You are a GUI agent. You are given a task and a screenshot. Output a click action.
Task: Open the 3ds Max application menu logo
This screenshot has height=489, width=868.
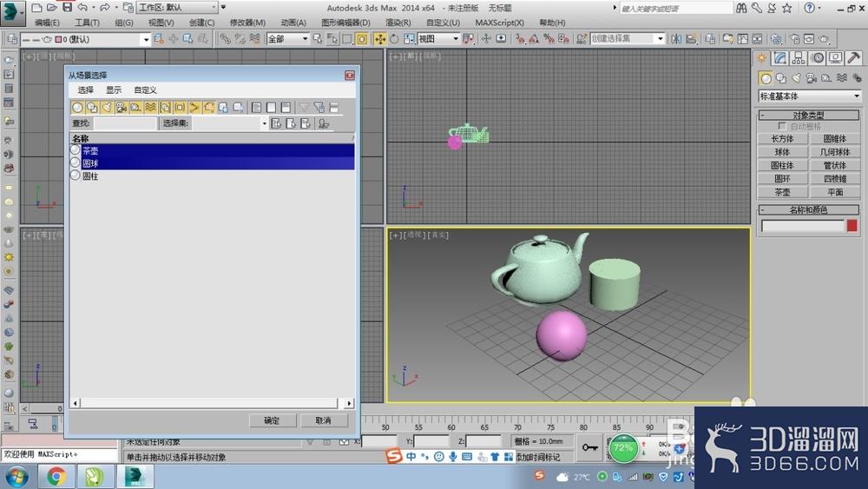[13, 12]
